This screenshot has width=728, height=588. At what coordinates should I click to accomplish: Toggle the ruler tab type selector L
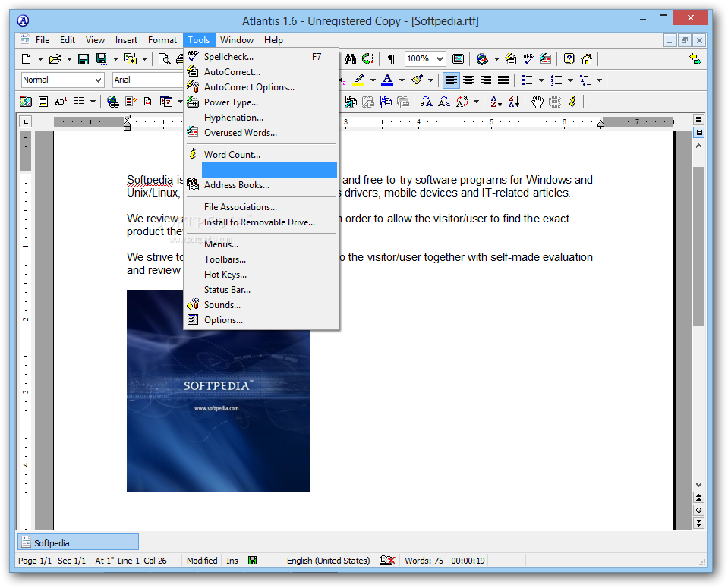click(x=26, y=122)
